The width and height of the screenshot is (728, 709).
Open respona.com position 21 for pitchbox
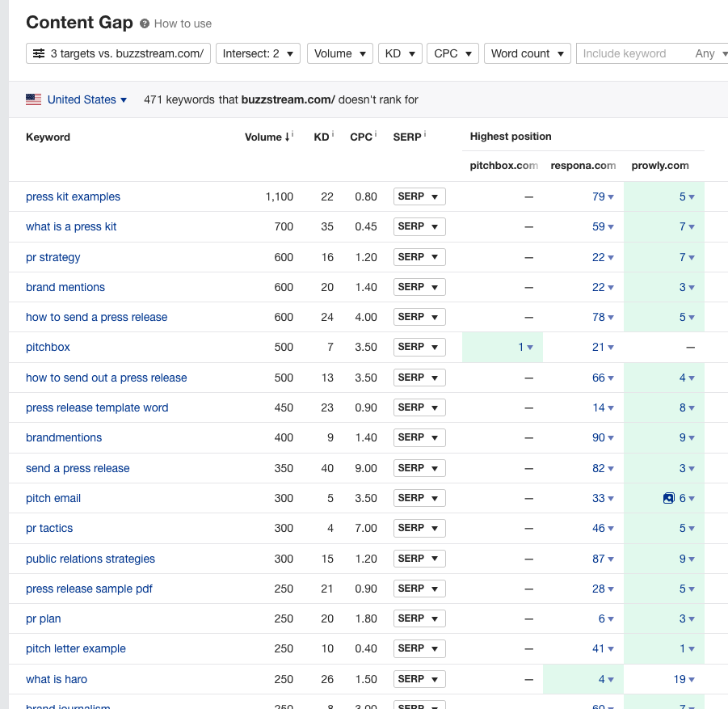pos(603,347)
